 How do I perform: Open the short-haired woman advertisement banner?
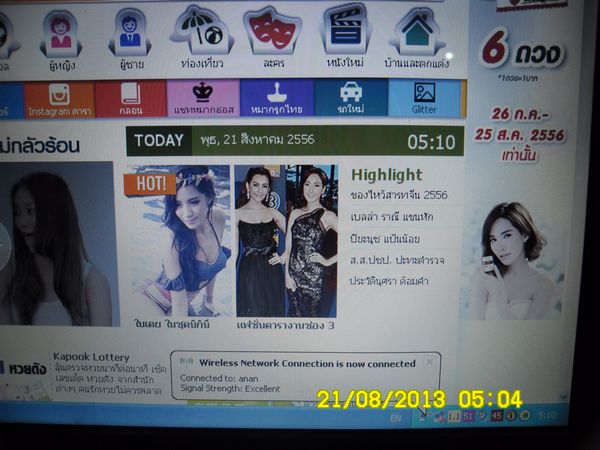pos(513,260)
